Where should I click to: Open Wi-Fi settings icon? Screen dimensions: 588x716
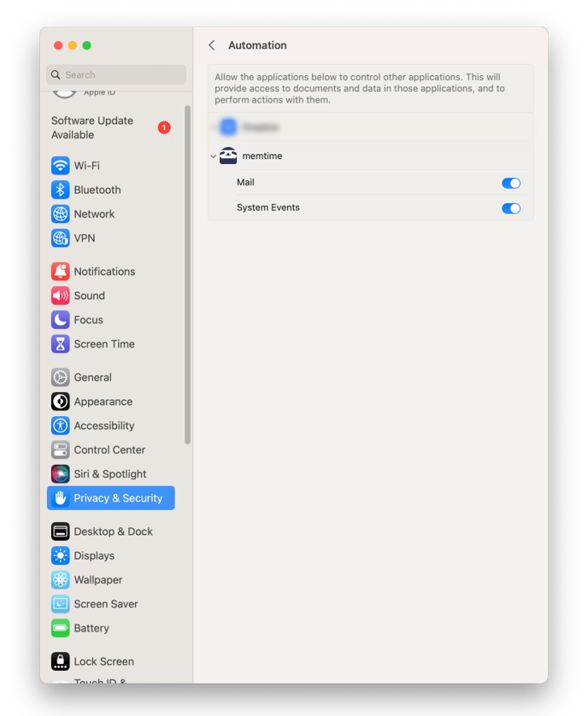(61, 165)
